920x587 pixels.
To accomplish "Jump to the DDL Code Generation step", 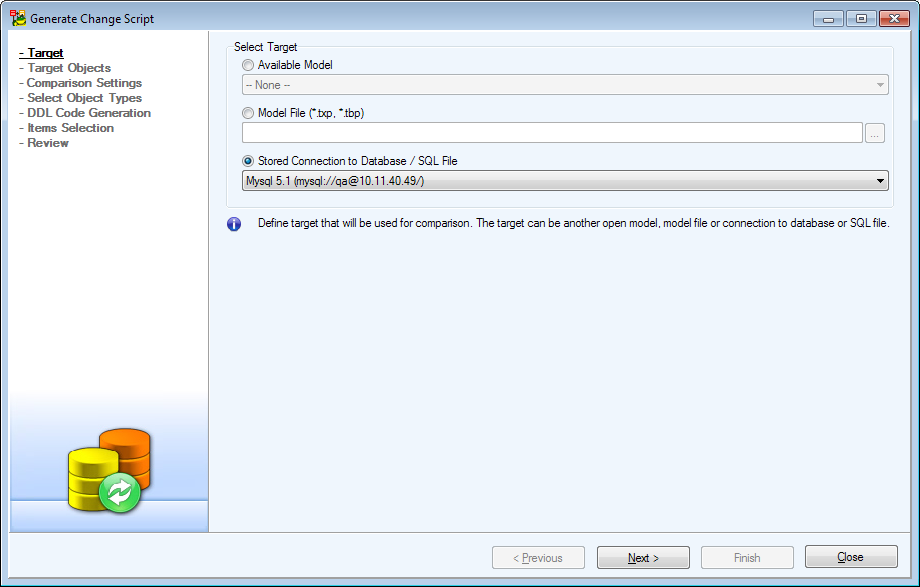I will (89, 113).
